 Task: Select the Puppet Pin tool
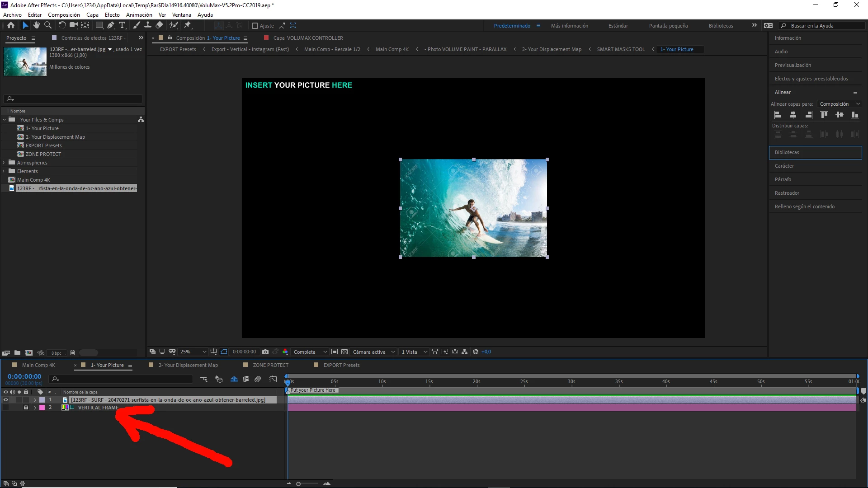(x=188, y=25)
